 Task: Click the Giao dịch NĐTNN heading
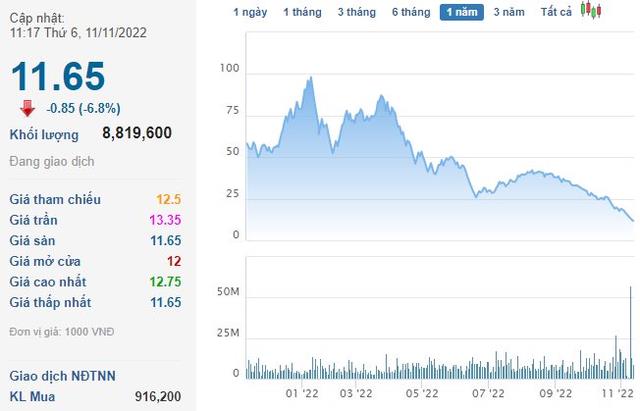coord(63,376)
